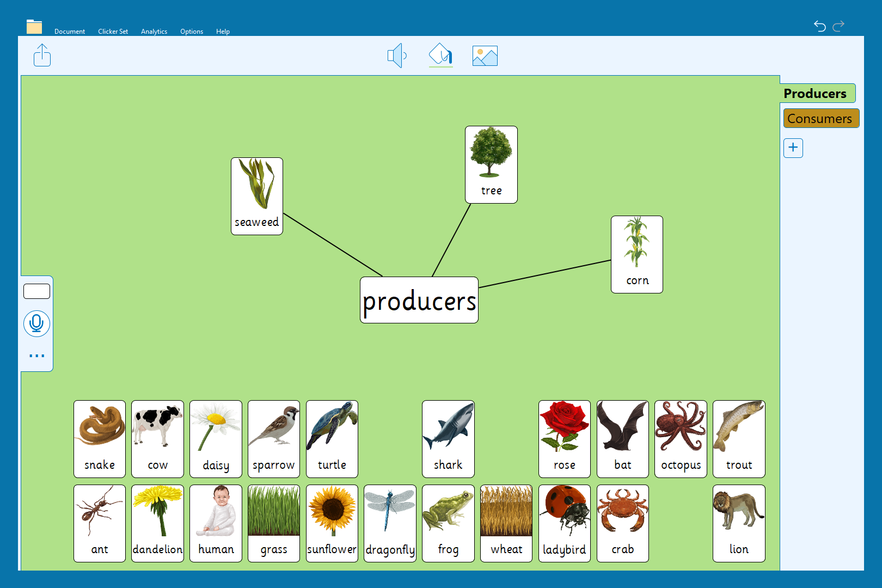Open the Document menu
The image size is (882, 588).
(x=70, y=32)
